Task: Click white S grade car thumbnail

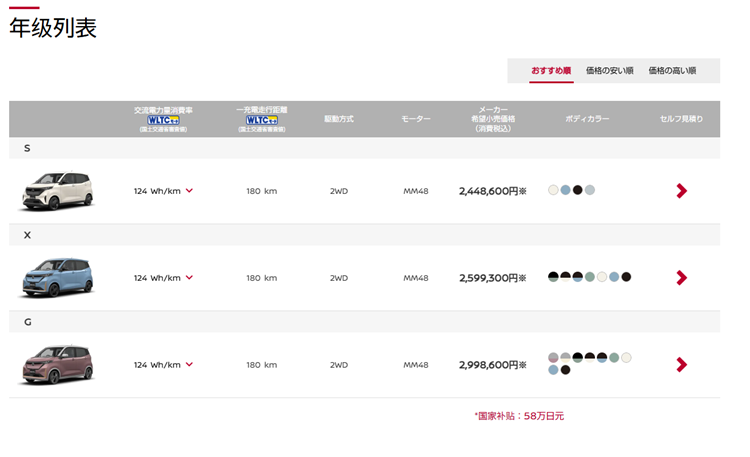Action: click(x=57, y=190)
